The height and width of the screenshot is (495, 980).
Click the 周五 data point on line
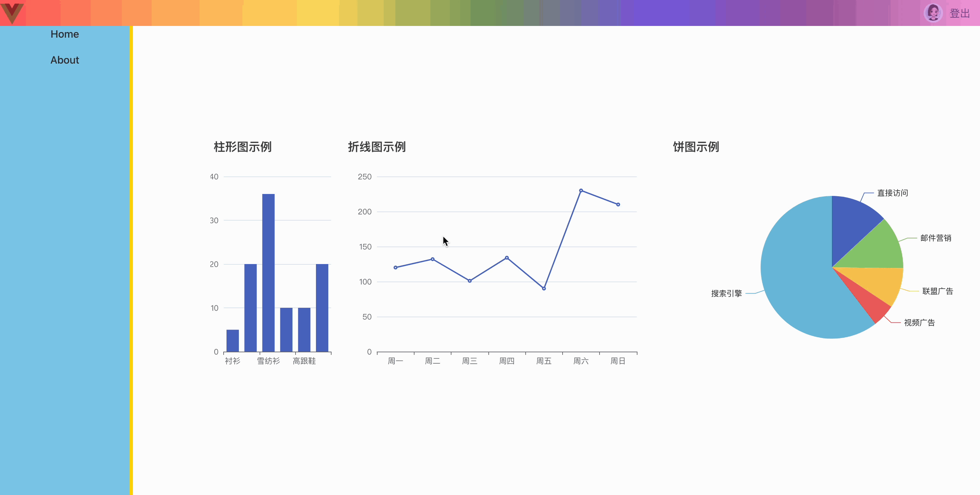pos(544,289)
